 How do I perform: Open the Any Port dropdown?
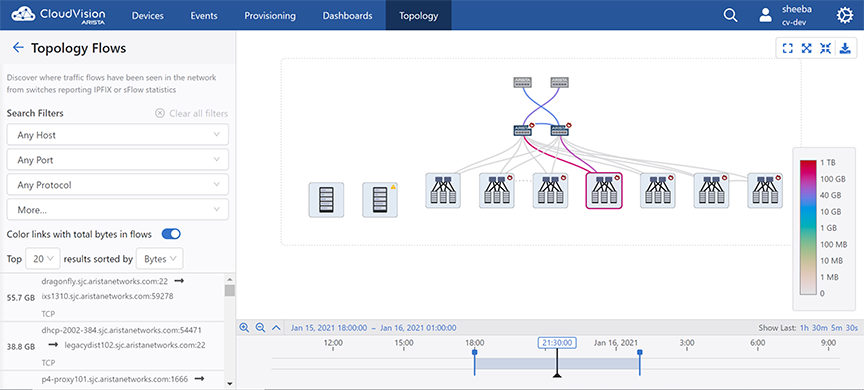tap(118, 160)
